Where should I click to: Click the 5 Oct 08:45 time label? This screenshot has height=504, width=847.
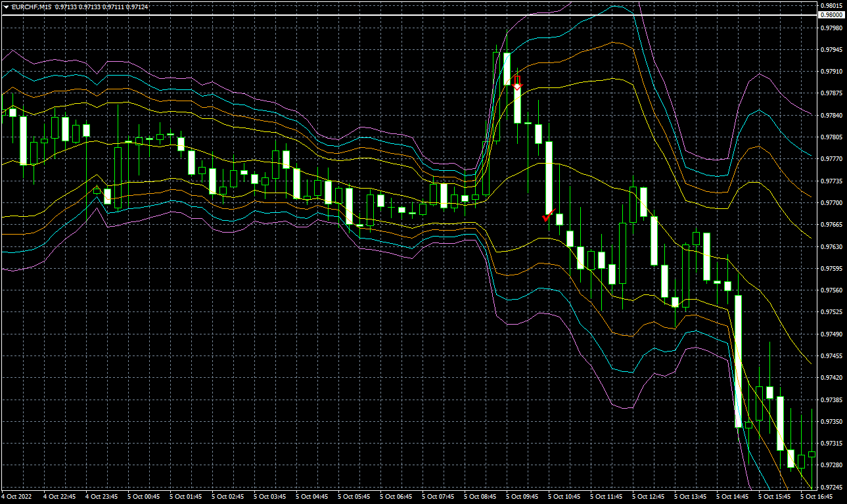coord(480,497)
